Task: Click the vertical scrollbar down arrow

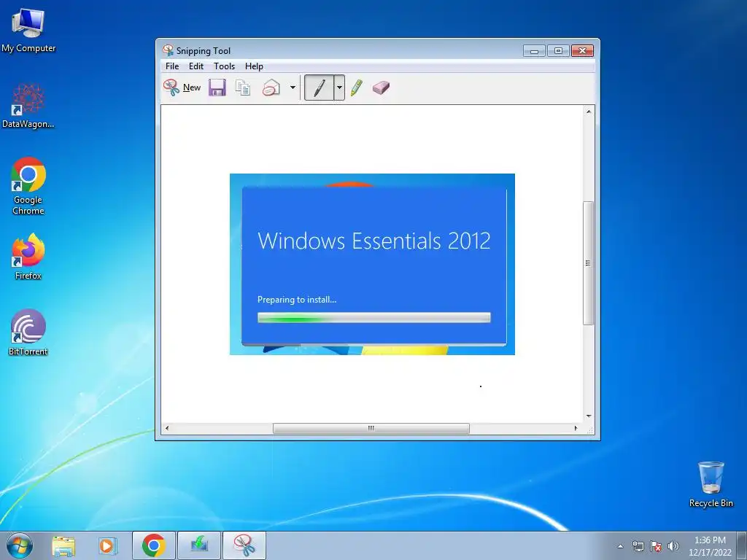Action: [589, 416]
